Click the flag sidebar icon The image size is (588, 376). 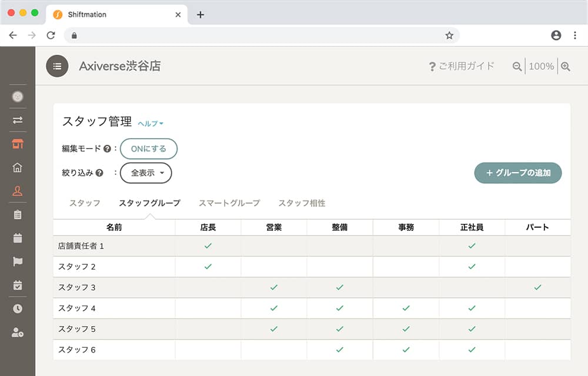tap(17, 261)
